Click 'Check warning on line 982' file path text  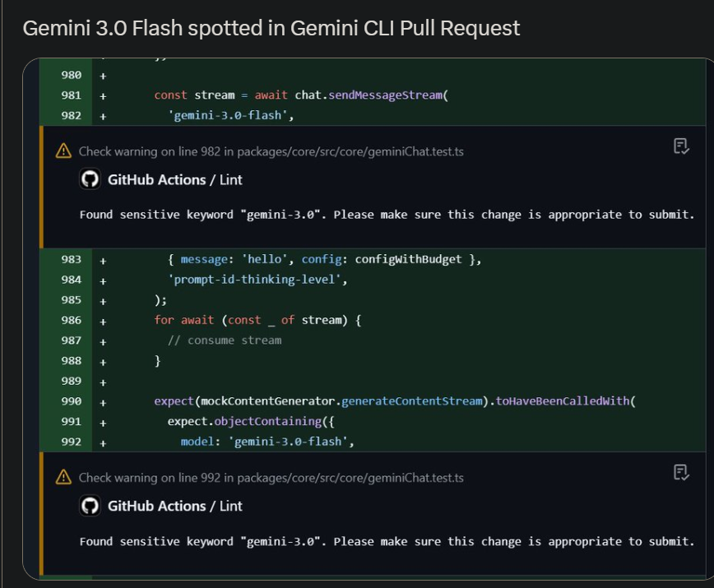pos(271,151)
